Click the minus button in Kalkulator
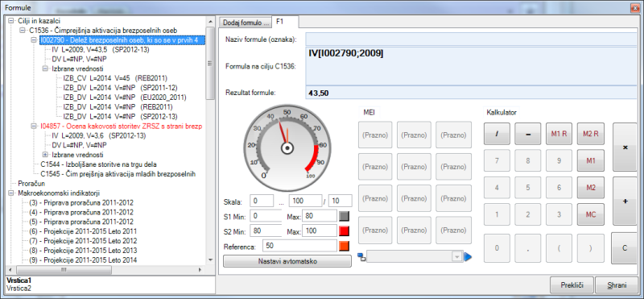This screenshot has height=299, width=644. [x=528, y=134]
